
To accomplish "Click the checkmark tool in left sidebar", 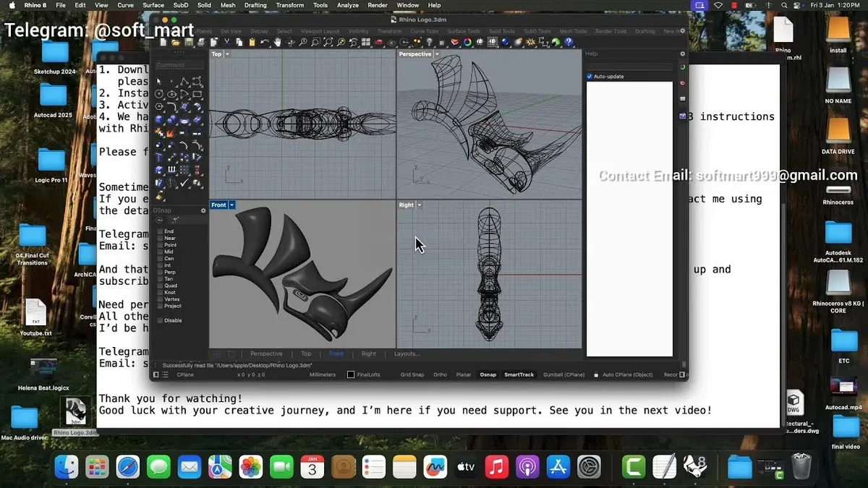I will [x=185, y=182].
